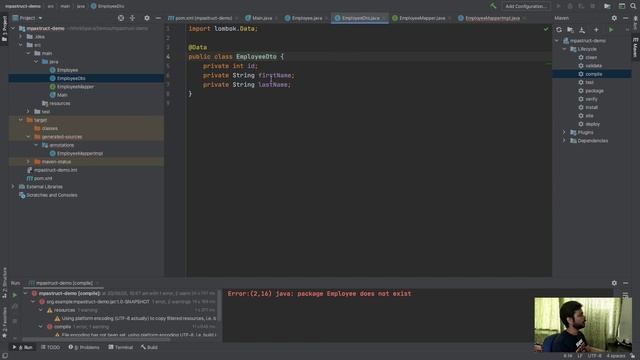
Task: Click the src breadcrumb in navigation bar
Action: coord(51,6)
